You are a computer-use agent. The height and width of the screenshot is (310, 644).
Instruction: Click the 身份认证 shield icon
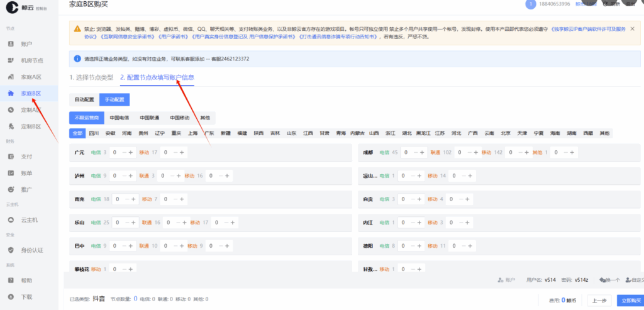pyautogui.click(x=11, y=250)
